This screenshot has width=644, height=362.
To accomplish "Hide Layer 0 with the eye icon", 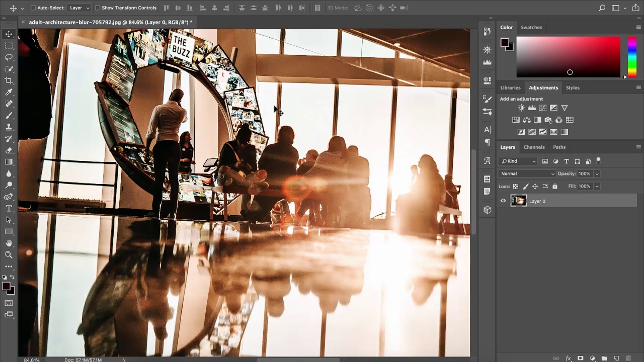I will tap(503, 201).
